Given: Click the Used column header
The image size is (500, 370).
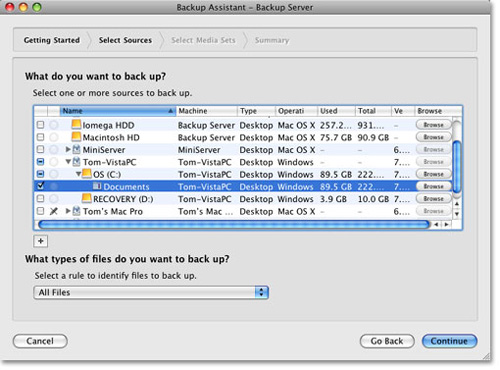Looking at the screenshot, I should click(x=336, y=111).
